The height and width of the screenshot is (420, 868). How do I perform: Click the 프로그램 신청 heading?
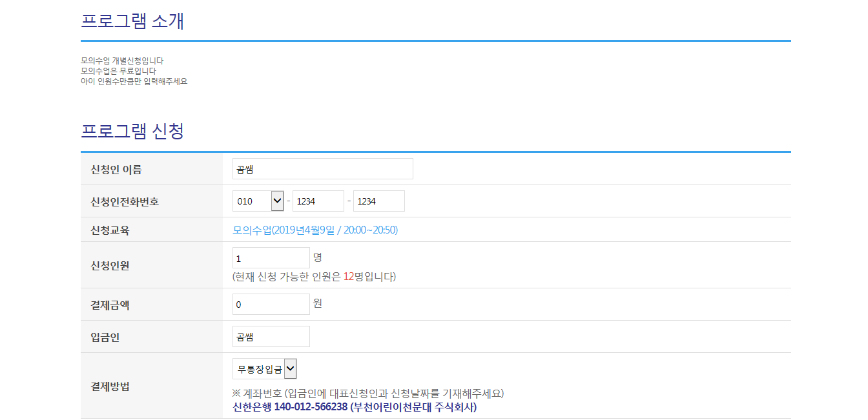pos(132,131)
